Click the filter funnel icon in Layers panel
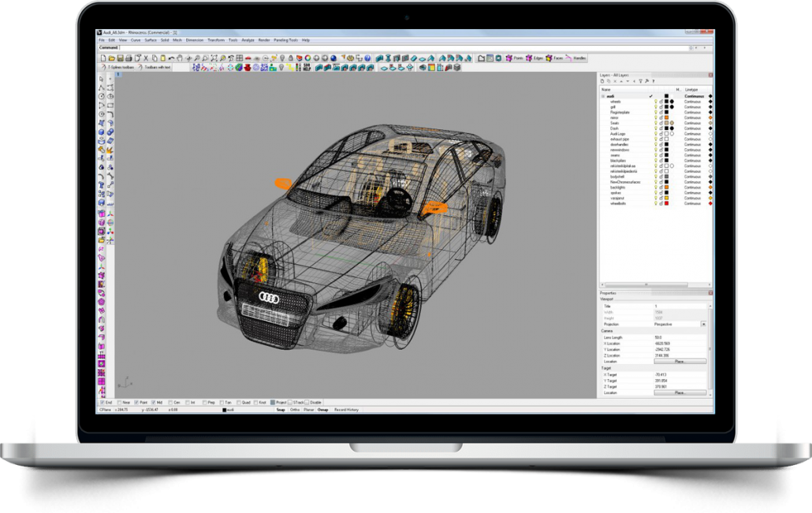The height and width of the screenshot is (513, 812). [641, 81]
